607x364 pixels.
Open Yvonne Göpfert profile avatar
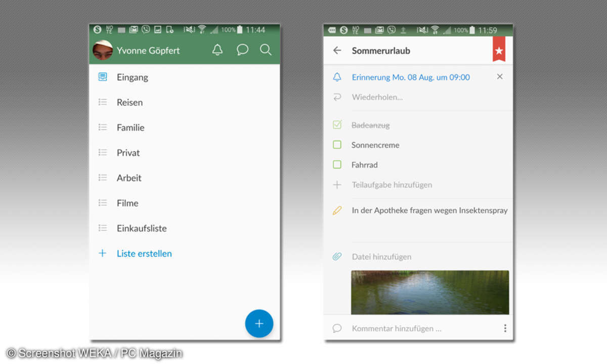(102, 50)
